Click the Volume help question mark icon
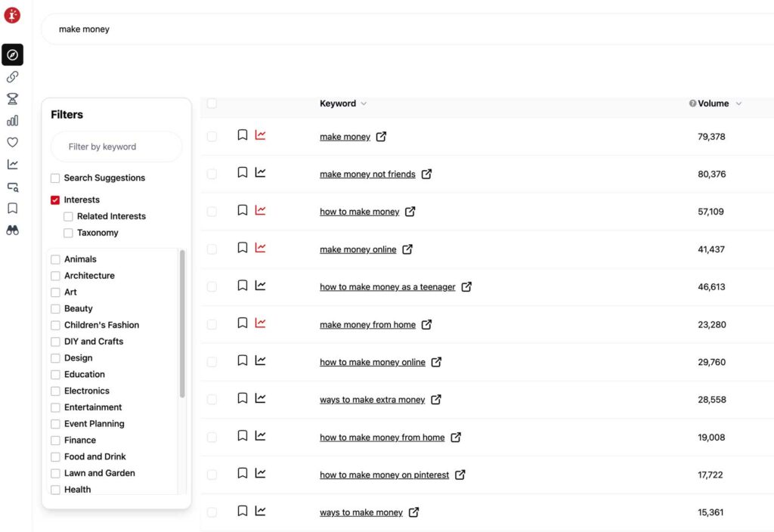This screenshot has width=774, height=532. 692,104
